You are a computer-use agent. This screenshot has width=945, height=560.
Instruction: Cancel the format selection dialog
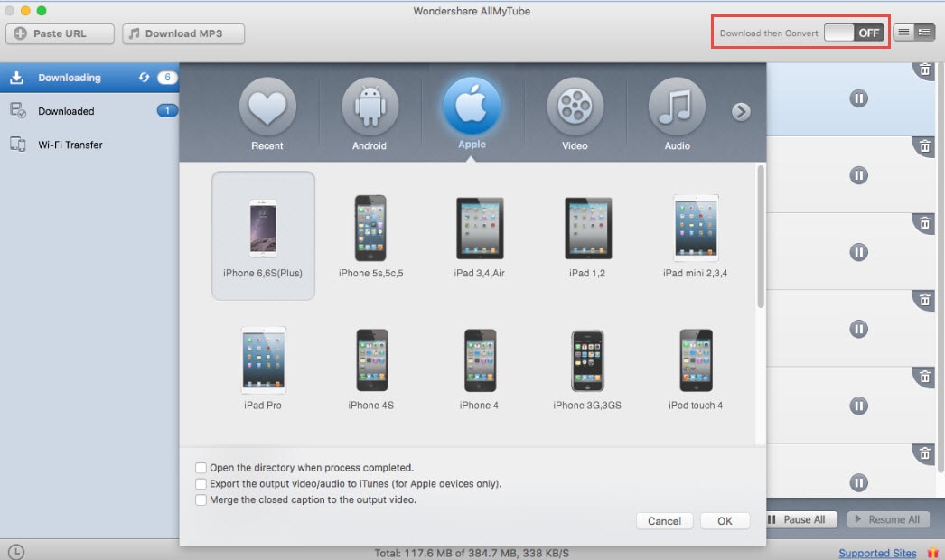664,521
